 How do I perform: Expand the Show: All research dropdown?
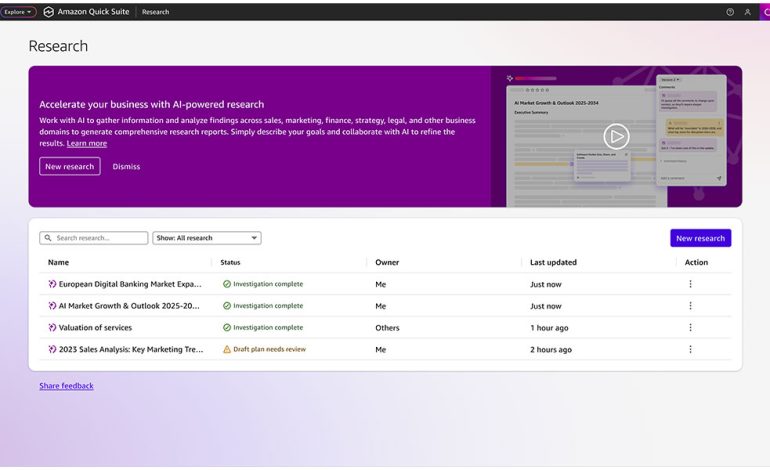pyautogui.click(x=207, y=238)
